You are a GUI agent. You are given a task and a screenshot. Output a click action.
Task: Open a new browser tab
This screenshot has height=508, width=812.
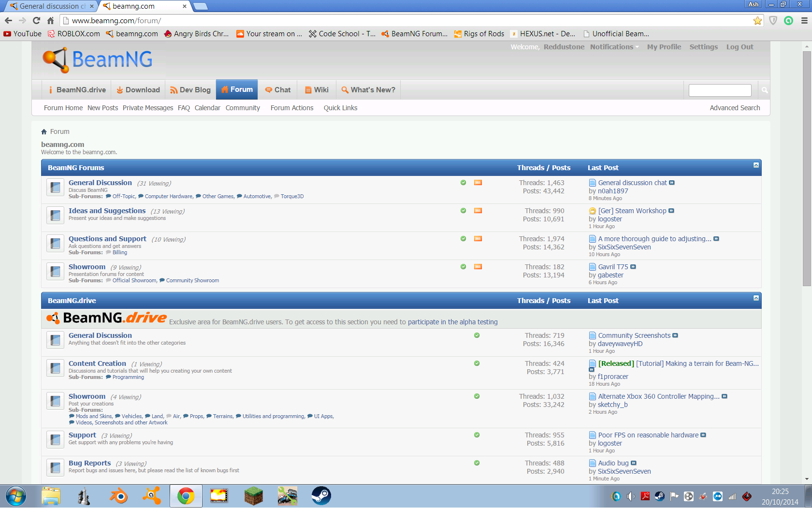coord(200,6)
